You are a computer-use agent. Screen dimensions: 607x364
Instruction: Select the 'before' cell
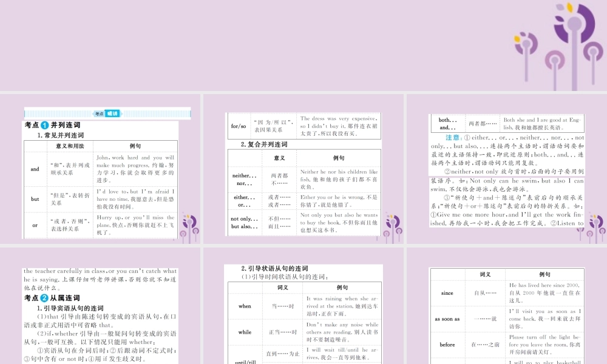coord(447,345)
